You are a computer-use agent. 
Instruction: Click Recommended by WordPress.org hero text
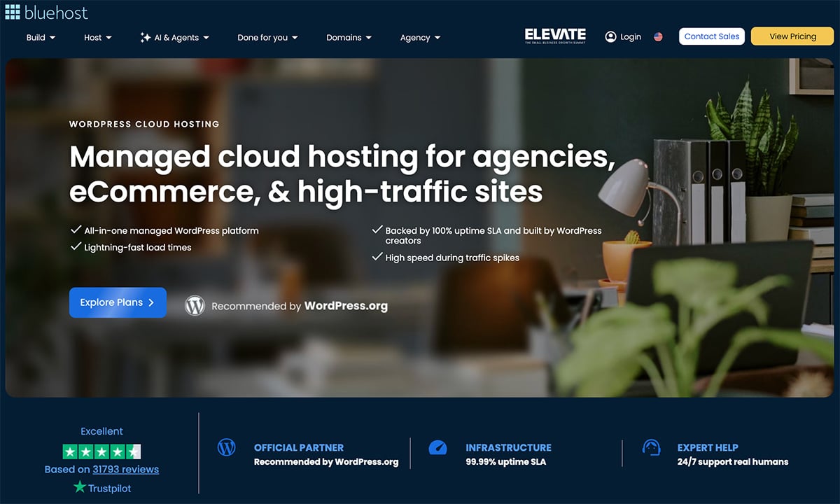[x=300, y=306]
